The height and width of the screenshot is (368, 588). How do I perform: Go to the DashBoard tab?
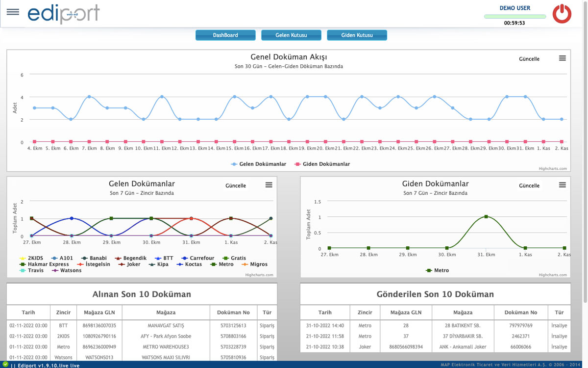(x=225, y=35)
